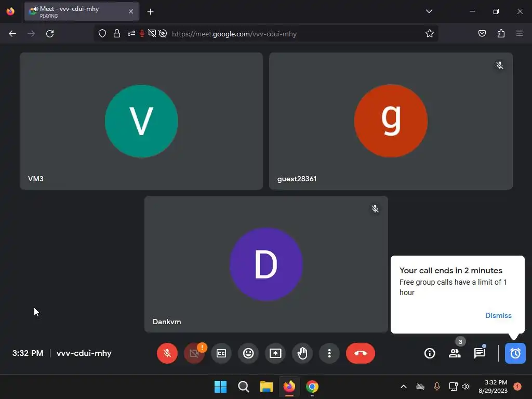Click the vvv-cdui-mhy meeting code text

pyautogui.click(x=84, y=353)
